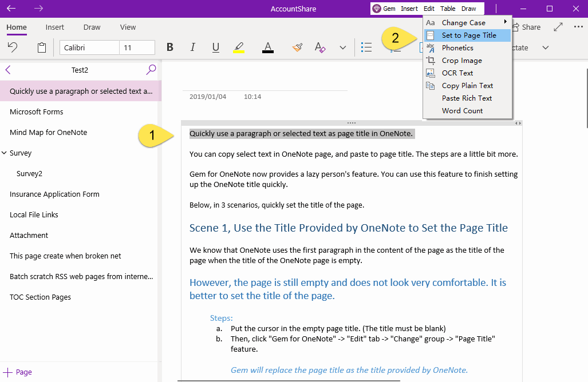Viewport: 588px width, 382px height.
Task: Click the page time 10:14
Action: coord(252,97)
